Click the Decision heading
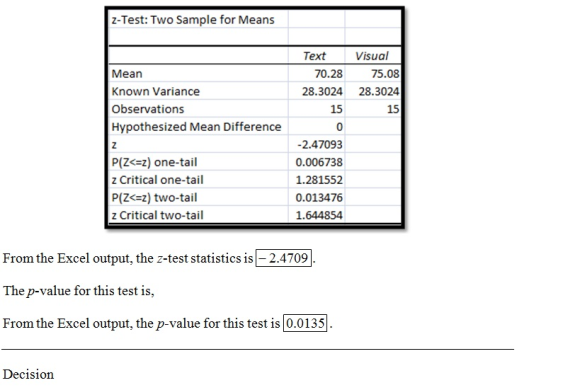The height and width of the screenshot is (390, 580). click(28, 374)
